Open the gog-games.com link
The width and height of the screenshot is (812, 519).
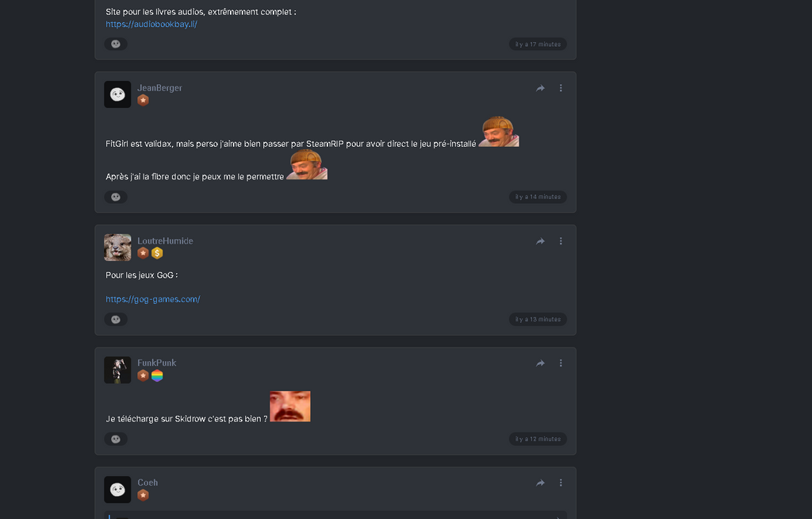153,299
